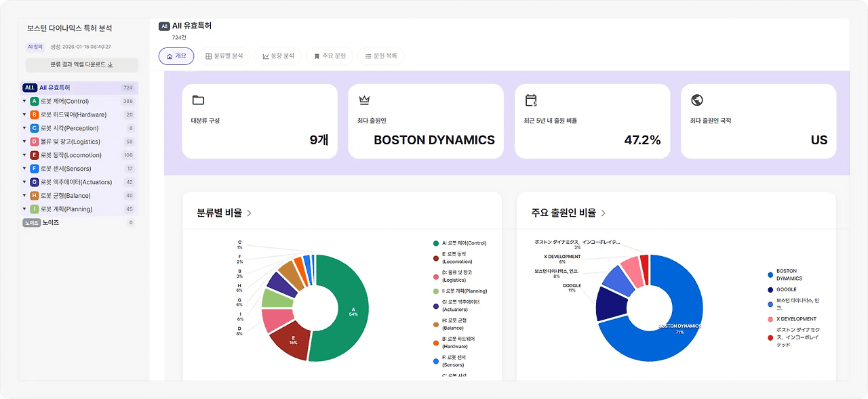Expand the 로봇 하드웨어(Hardware) category arrow

click(x=25, y=115)
